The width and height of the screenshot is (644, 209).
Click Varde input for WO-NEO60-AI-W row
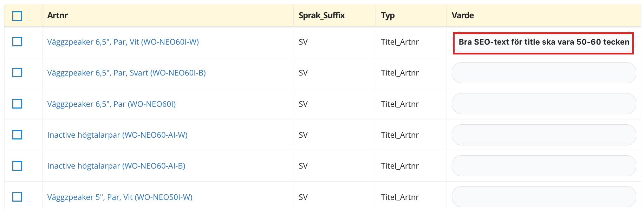coord(544,135)
